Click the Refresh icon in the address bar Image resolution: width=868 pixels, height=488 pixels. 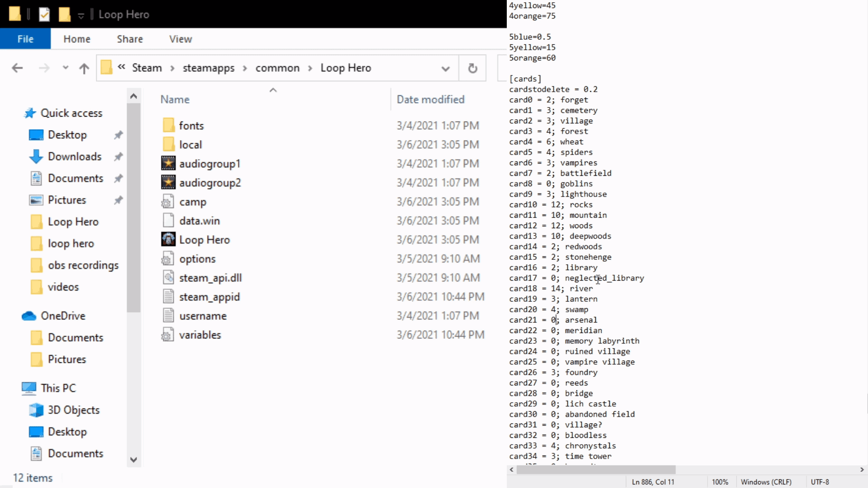pos(472,68)
